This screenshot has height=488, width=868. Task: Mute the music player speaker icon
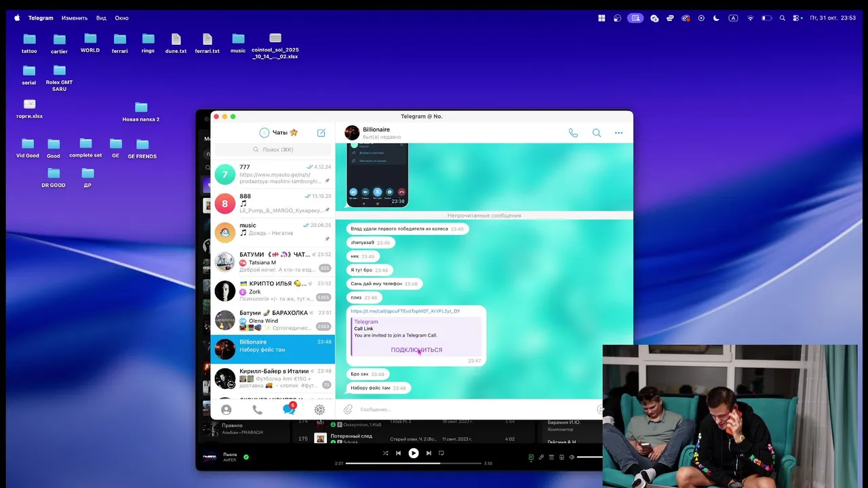[x=571, y=457]
